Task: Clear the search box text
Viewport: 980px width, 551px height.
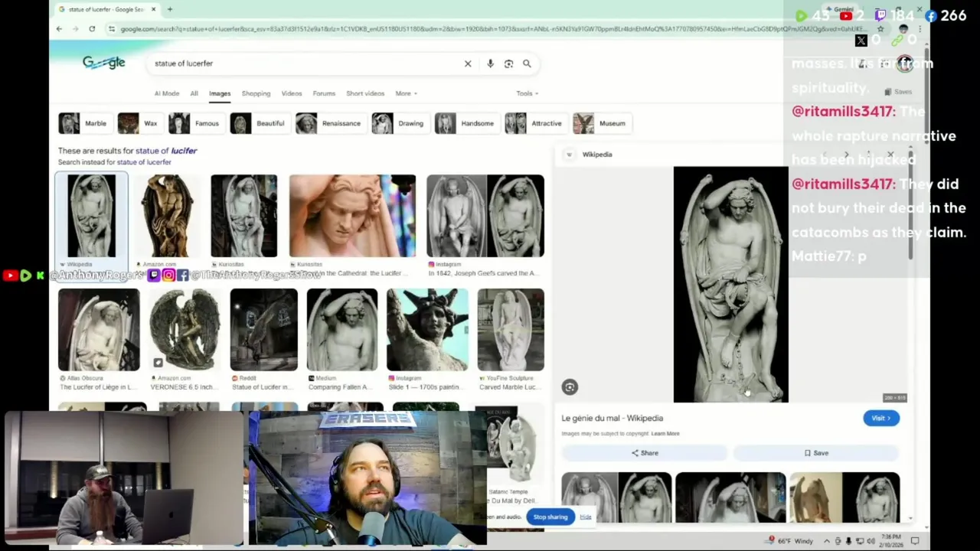Action: coord(468,64)
